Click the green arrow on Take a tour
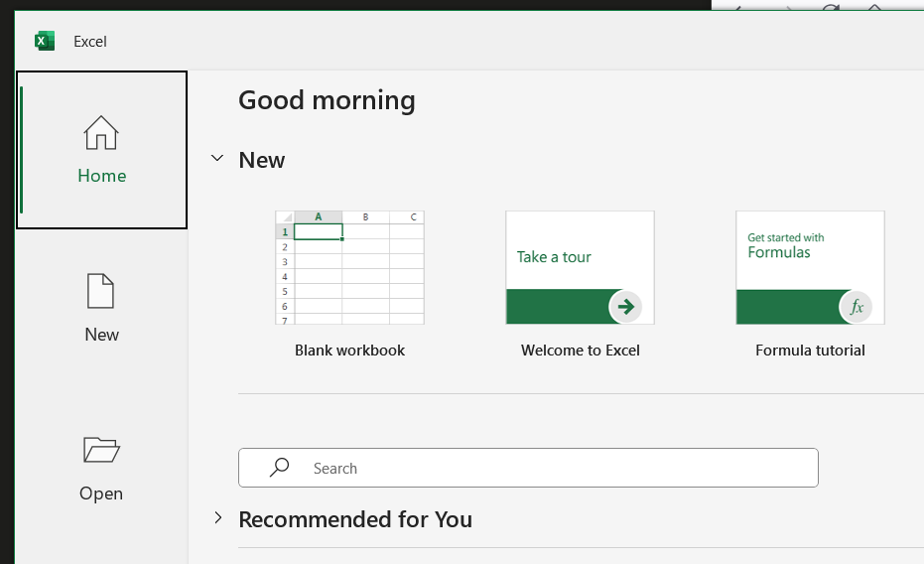The image size is (924, 564). point(625,307)
